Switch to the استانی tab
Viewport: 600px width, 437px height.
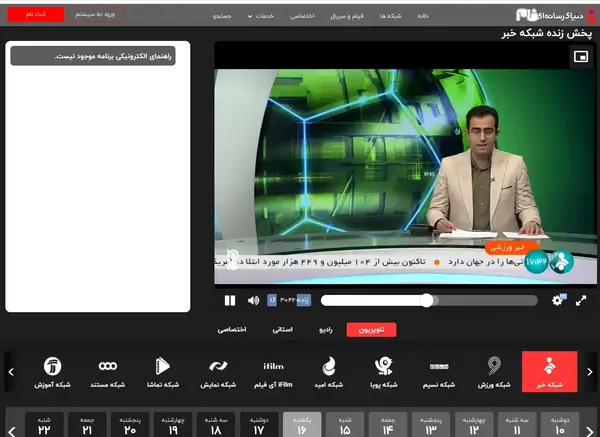pos(282,330)
